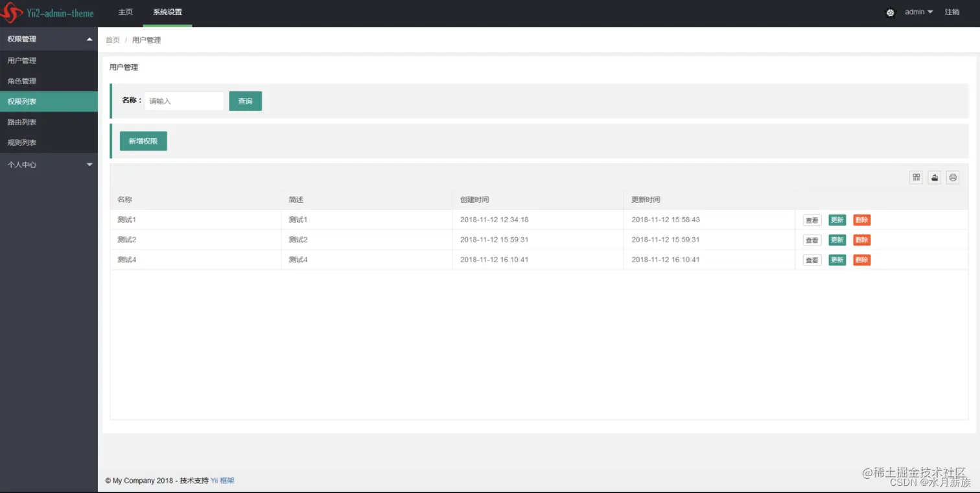
Task: Click 删除 for the 测试1 row
Action: point(862,220)
